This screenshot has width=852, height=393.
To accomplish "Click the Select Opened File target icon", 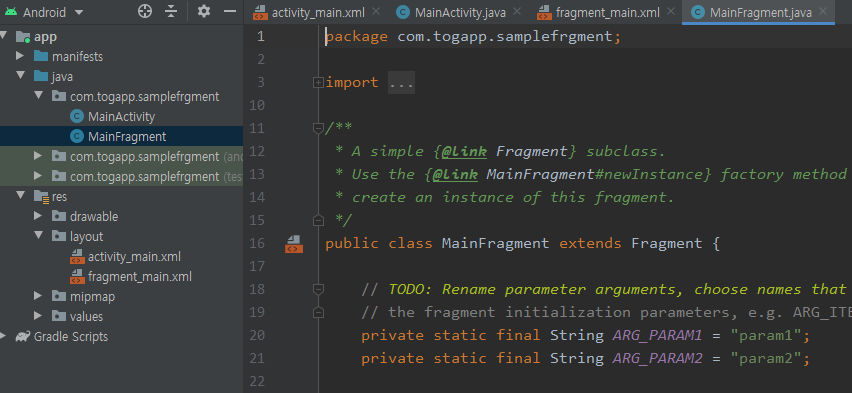I will tap(145, 11).
